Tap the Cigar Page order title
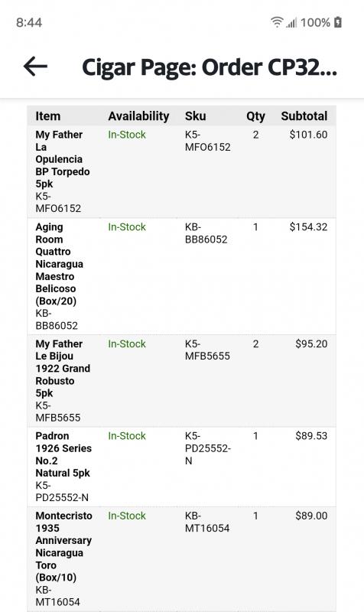The image size is (364, 612). 209,67
